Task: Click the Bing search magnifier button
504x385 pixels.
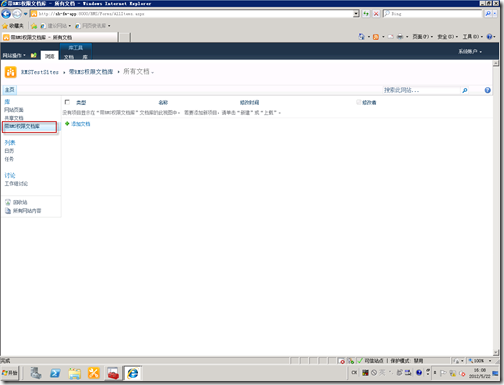Action: (x=488, y=14)
